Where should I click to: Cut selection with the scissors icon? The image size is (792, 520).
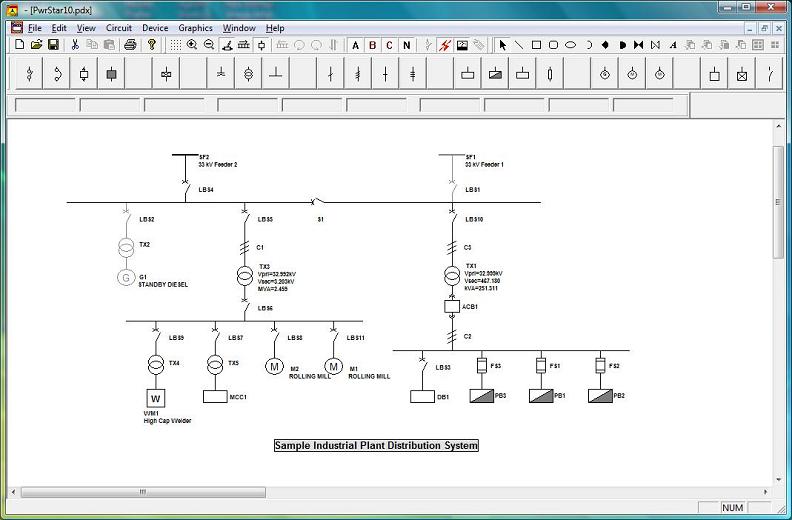tap(75, 45)
